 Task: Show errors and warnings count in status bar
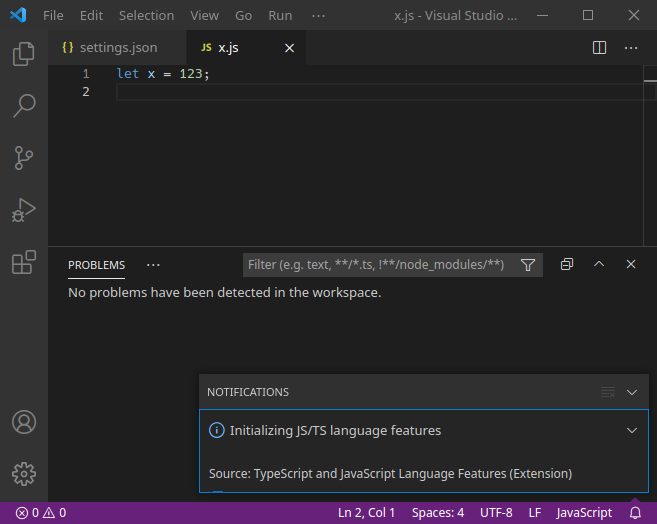[41, 513]
